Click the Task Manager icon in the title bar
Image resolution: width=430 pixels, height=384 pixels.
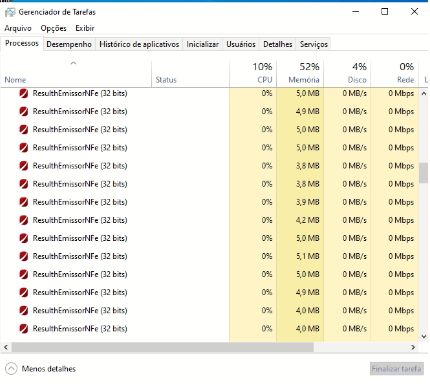click(10, 12)
